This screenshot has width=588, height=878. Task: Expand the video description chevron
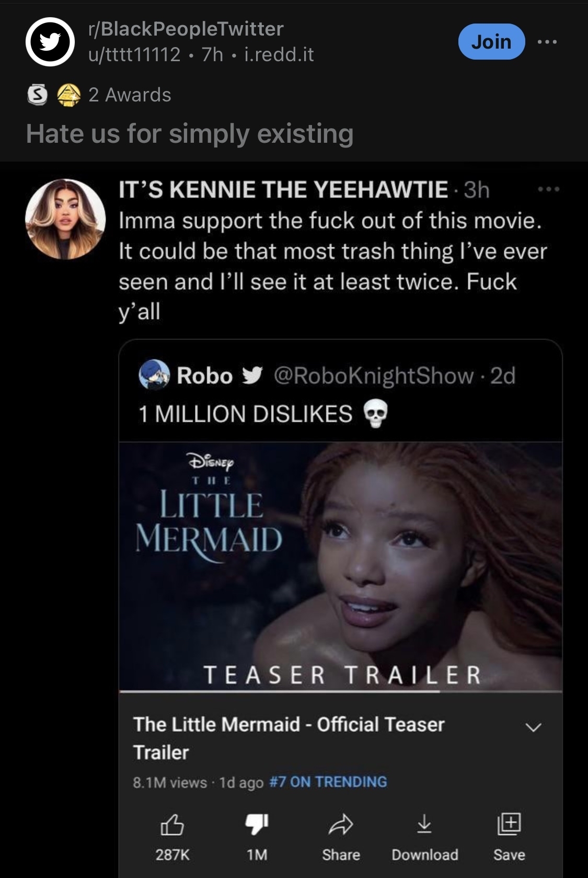(x=533, y=727)
